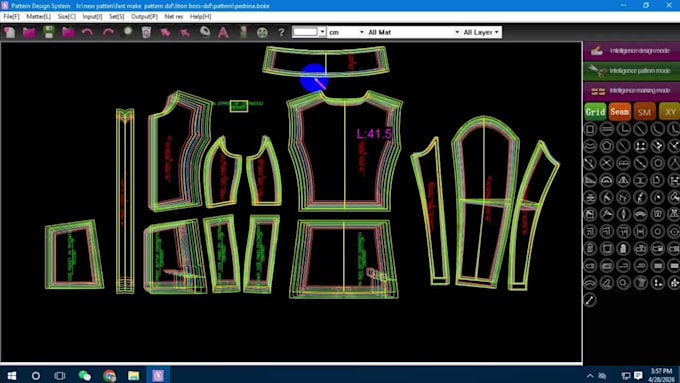
Task: Switch to Intelligence marking mode
Action: 631,91
